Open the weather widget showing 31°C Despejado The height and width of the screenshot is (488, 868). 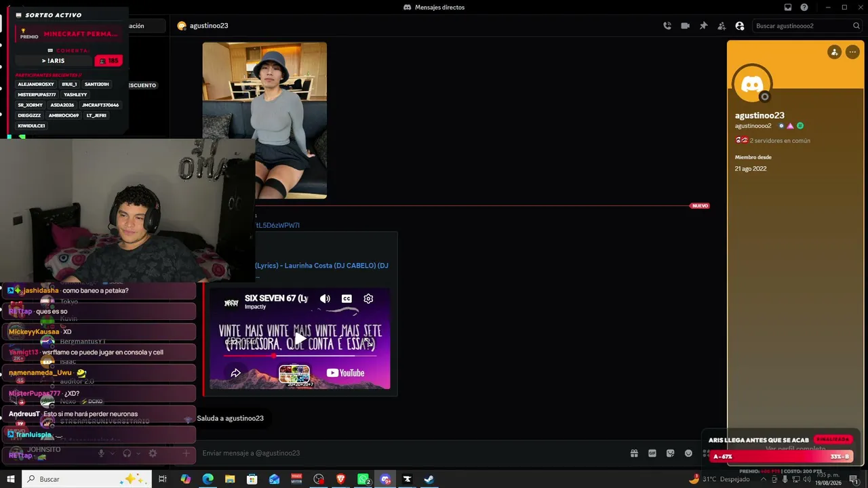click(x=719, y=479)
